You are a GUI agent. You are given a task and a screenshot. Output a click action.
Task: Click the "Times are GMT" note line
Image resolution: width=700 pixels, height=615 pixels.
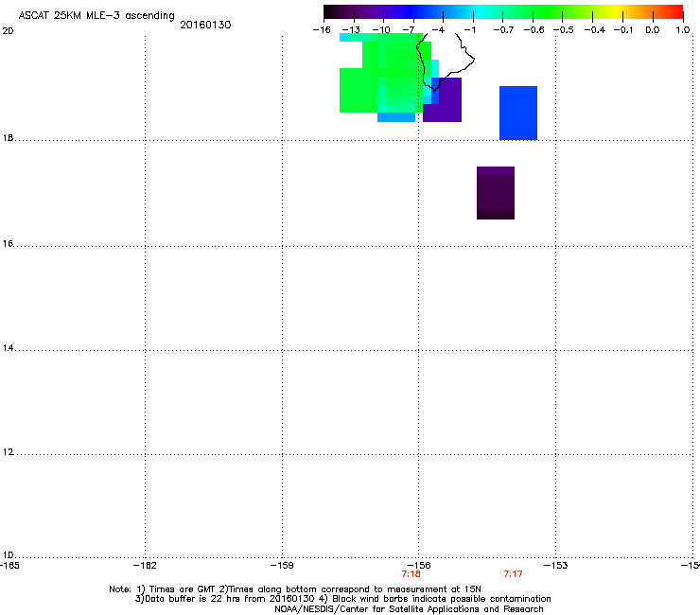coord(294,589)
